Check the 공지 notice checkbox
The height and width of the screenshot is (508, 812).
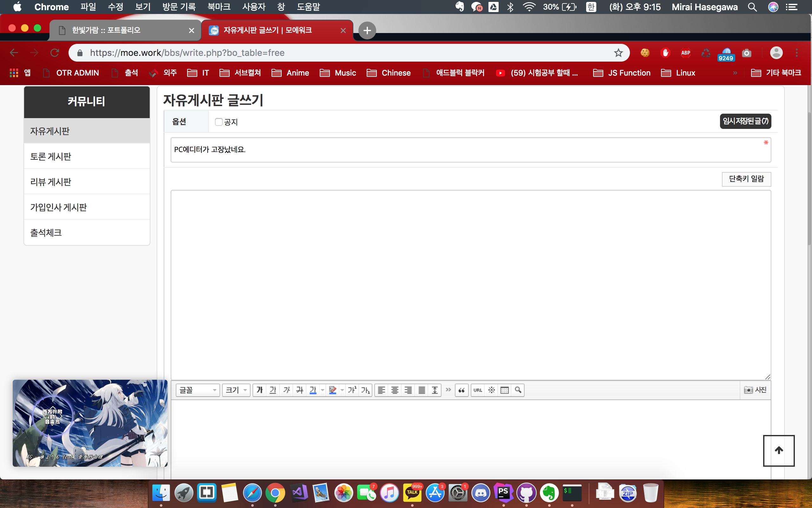pyautogui.click(x=219, y=122)
